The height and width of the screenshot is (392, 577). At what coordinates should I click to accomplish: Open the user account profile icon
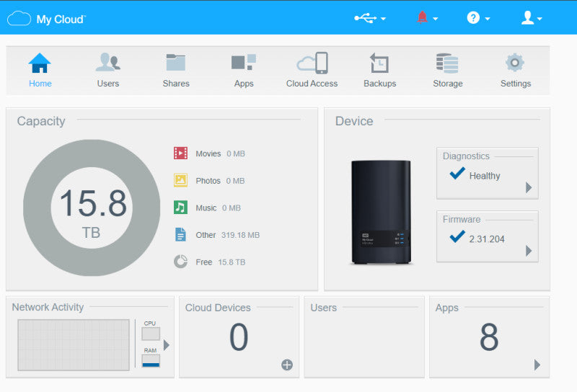tap(527, 17)
